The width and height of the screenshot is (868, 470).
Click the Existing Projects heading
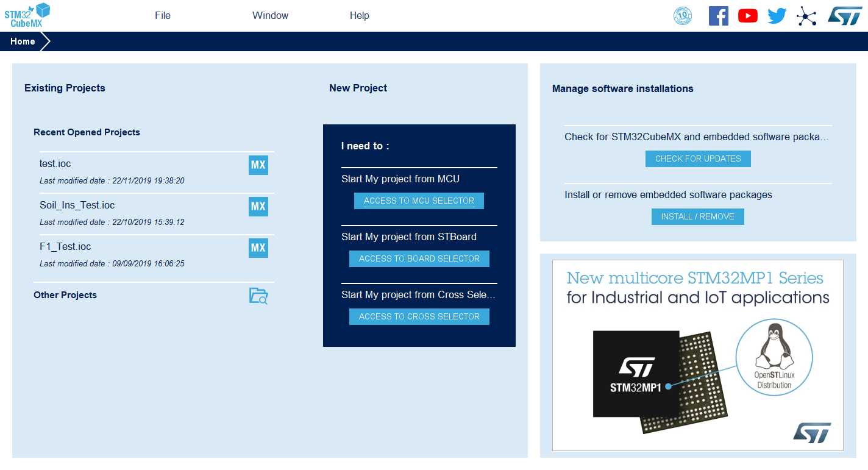(x=65, y=88)
